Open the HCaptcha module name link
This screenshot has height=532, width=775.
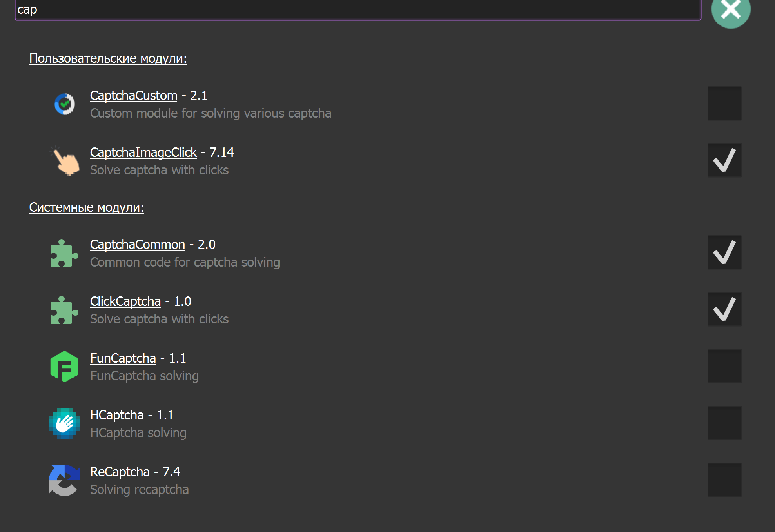coord(117,415)
